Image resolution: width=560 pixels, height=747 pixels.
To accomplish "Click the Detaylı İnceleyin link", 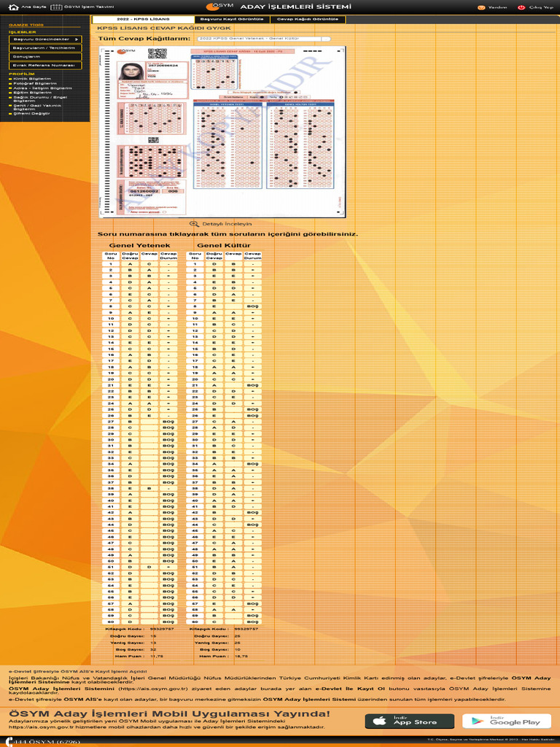I will pyautogui.click(x=227, y=223).
